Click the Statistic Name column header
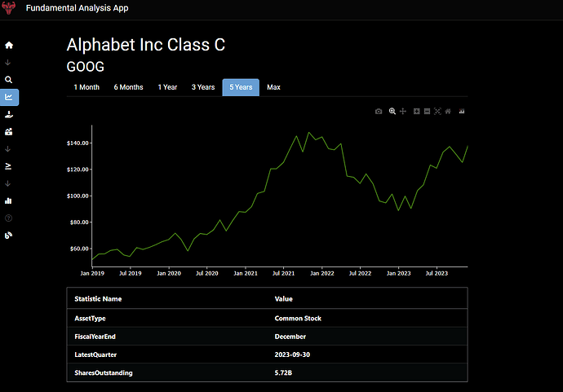The height and width of the screenshot is (392, 563). (98, 299)
